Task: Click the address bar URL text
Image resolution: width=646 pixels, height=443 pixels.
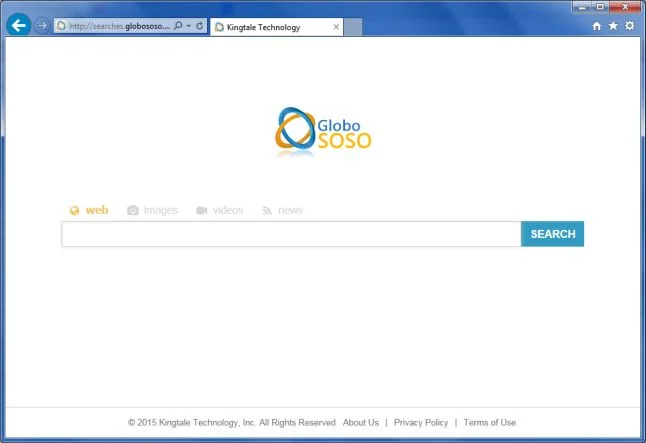Action: tap(119, 26)
